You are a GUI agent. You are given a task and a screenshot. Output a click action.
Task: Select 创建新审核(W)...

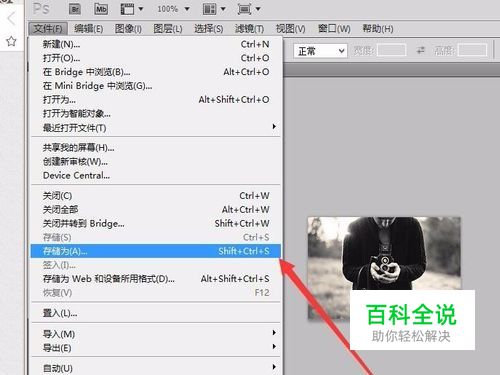pos(156,162)
